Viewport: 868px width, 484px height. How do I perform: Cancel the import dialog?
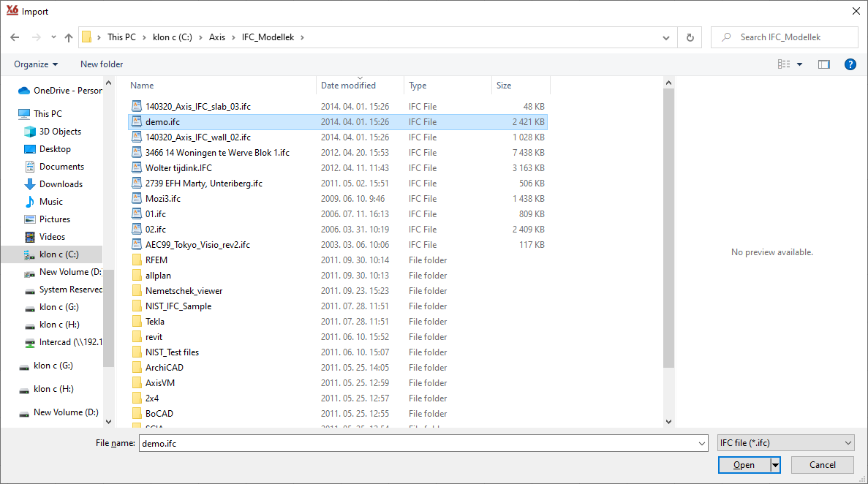(x=822, y=464)
